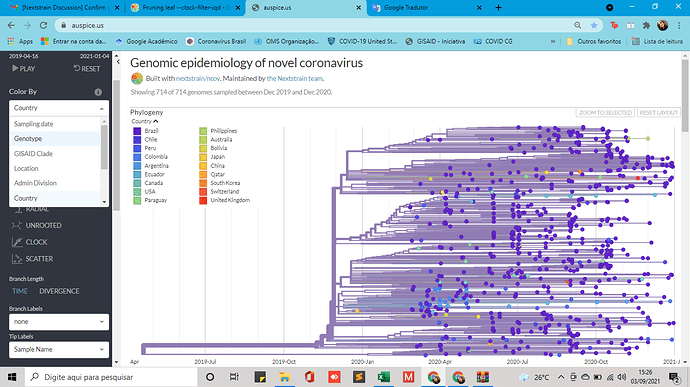690x387 pixels.
Task: Click RESET LAYOUT button
Action: pyautogui.click(x=659, y=113)
